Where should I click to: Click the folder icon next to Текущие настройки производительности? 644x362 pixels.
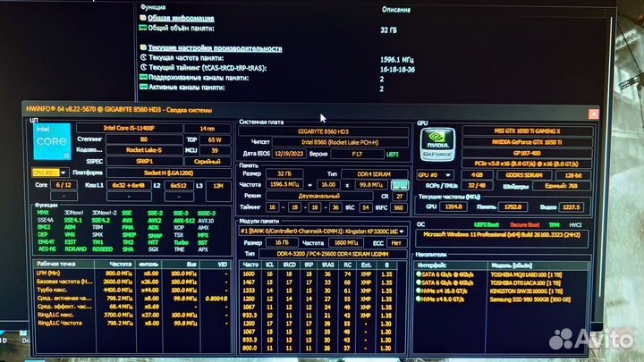coord(143,47)
